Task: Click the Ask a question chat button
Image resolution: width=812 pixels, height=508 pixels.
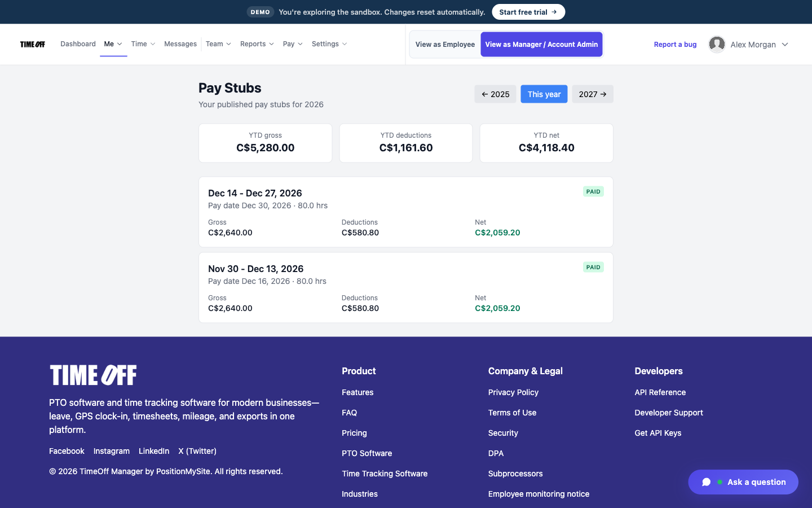Action: click(x=743, y=482)
